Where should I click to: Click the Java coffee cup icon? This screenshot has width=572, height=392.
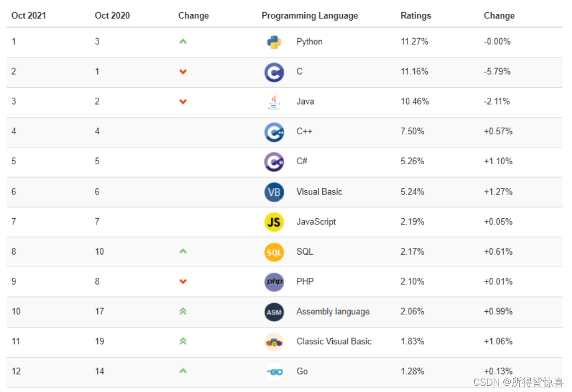point(274,102)
